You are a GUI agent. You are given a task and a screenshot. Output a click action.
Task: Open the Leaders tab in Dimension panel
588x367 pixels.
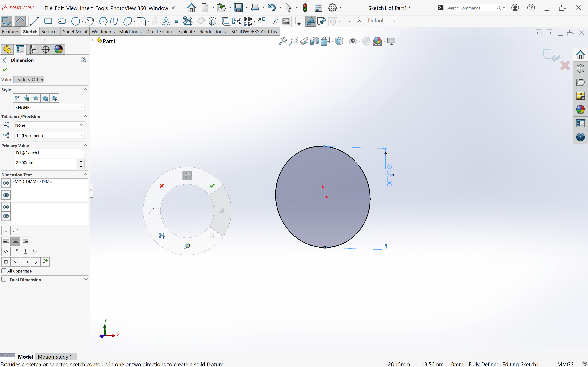(22, 80)
